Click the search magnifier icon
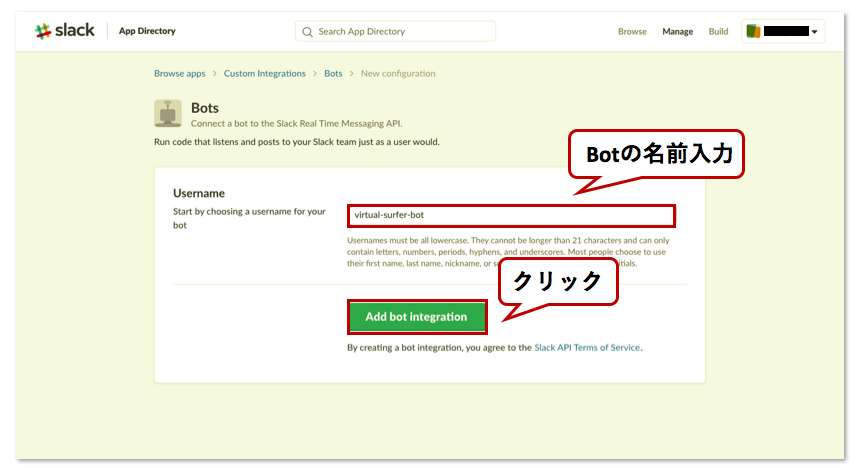 (307, 32)
